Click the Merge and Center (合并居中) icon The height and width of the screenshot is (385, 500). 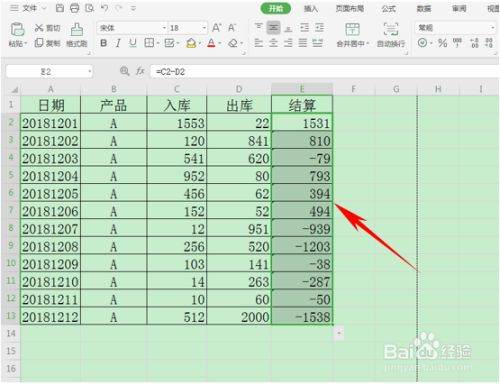click(352, 29)
